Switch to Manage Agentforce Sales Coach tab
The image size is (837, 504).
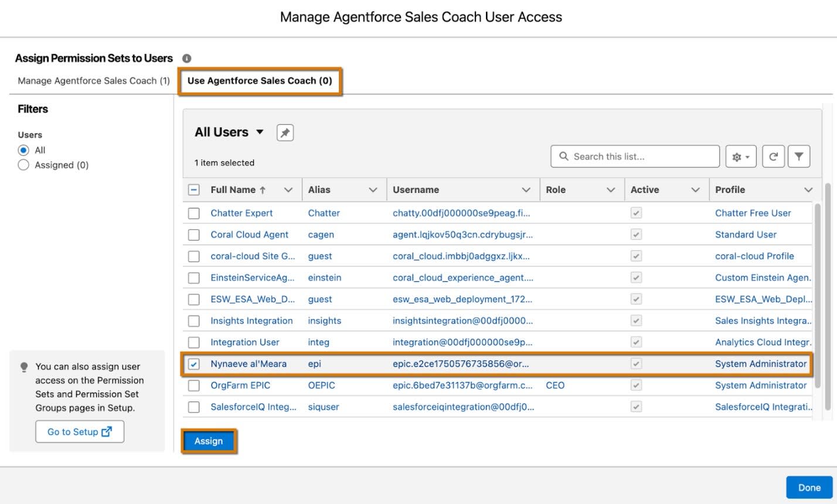tap(94, 81)
